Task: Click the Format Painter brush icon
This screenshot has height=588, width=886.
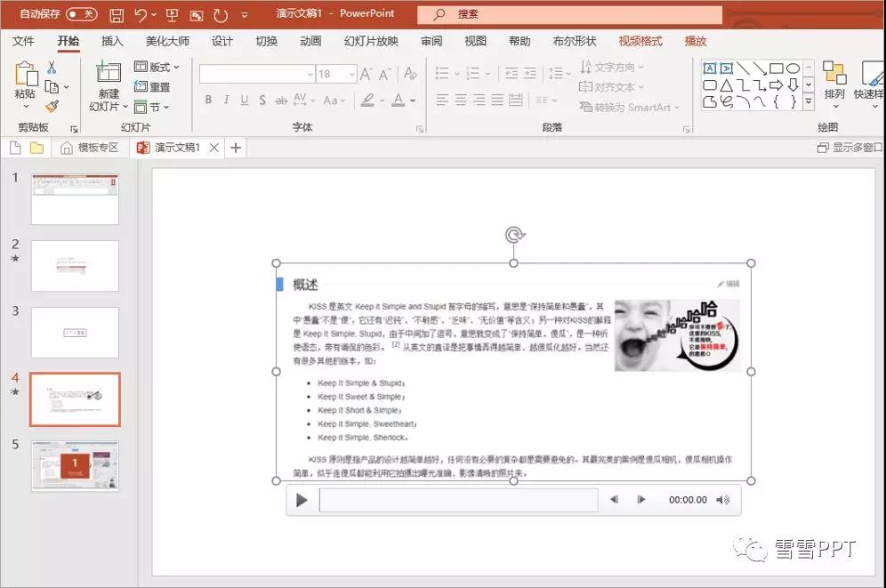Action: 52,107
